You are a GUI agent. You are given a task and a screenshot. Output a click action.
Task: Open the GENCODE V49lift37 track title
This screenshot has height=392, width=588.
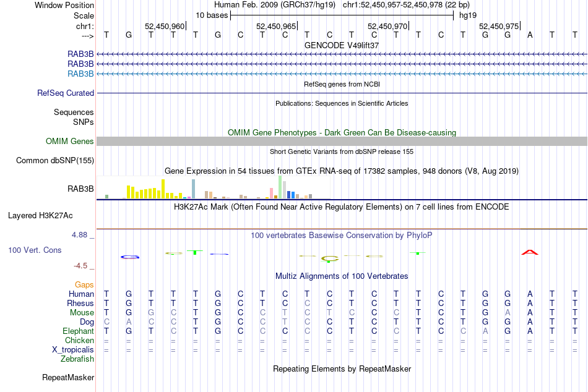342,45
